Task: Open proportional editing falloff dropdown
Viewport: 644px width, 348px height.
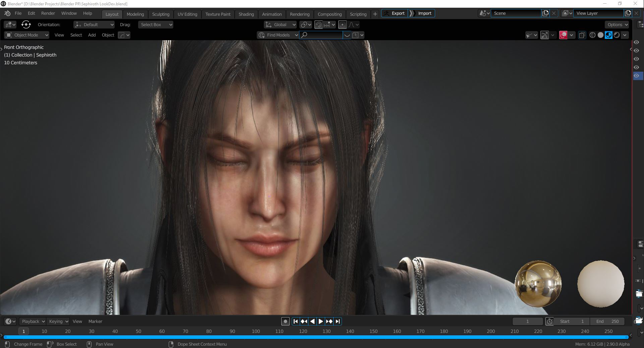Action: pyautogui.click(x=354, y=24)
